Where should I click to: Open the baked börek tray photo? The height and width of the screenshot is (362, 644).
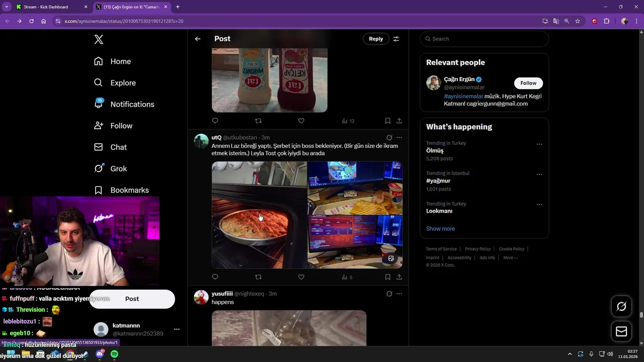(259, 215)
